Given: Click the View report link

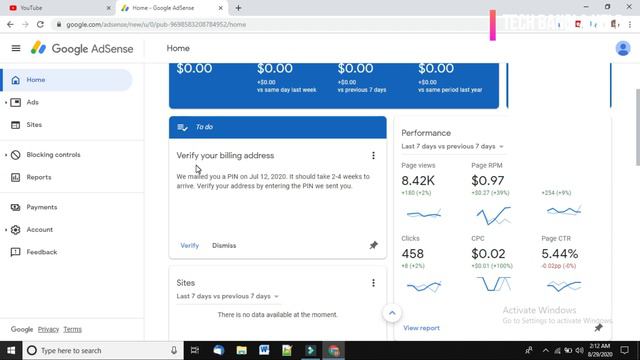Looking at the screenshot, I should point(421,328).
